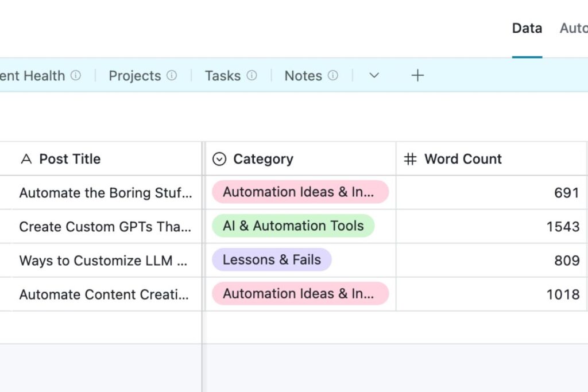The height and width of the screenshot is (392, 588).
Task: Select the word count cell 1018
Action: pyautogui.click(x=492, y=294)
